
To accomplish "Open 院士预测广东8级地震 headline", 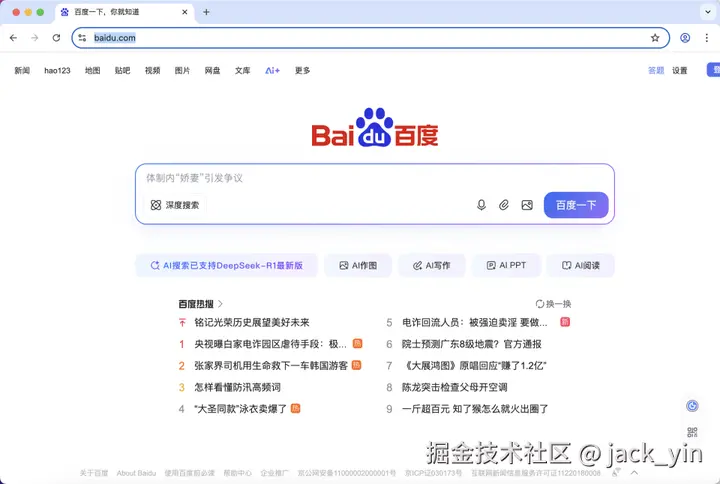I will pyautogui.click(x=472, y=344).
